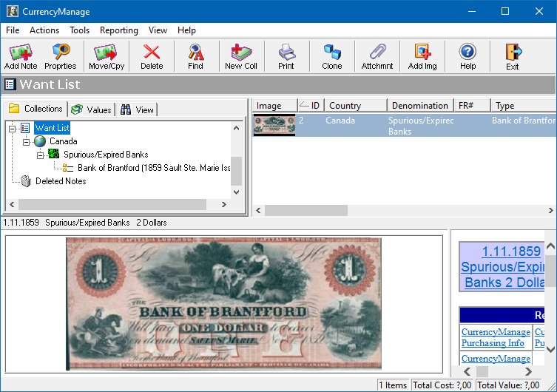Click the note thumbnail in the list row
The height and width of the screenshot is (392, 557).
point(274,125)
